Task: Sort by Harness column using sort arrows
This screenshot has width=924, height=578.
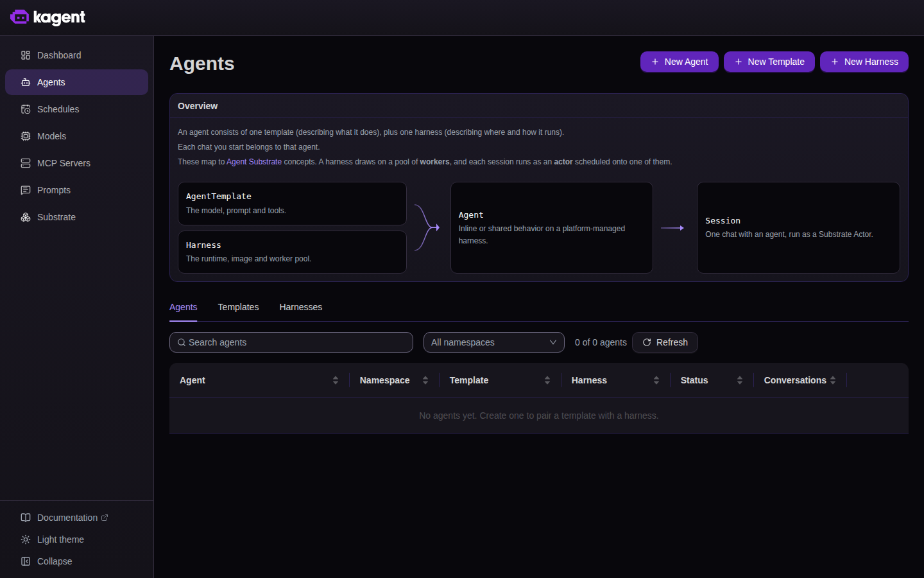Action: click(x=656, y=380)
